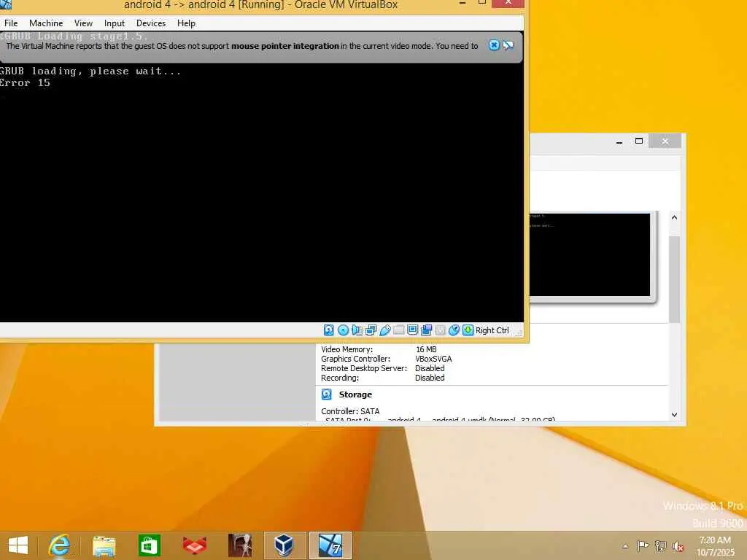Click the 16 MB video memory value
Screen dimensions: 747x560
426,349
